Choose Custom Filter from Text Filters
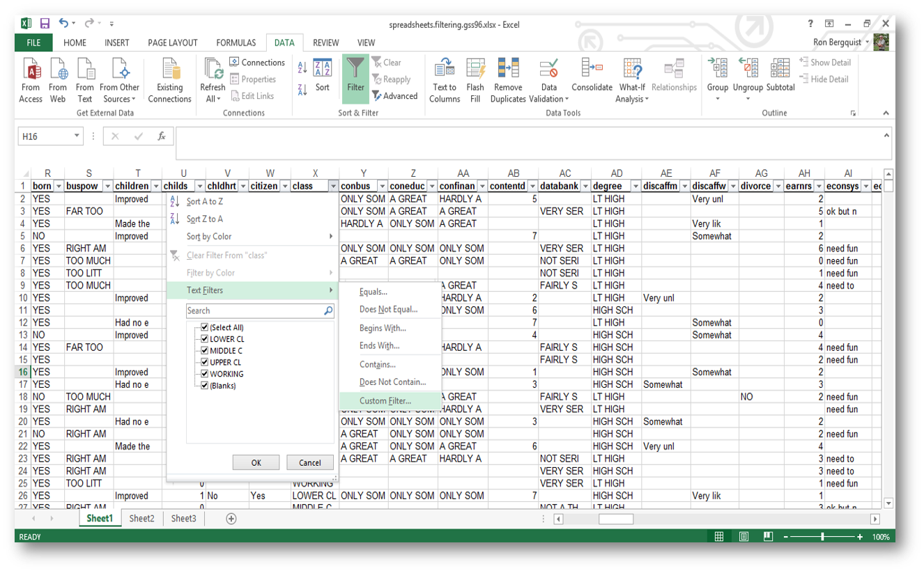This screenshot has width=924, height=573. tap(385, 401)
